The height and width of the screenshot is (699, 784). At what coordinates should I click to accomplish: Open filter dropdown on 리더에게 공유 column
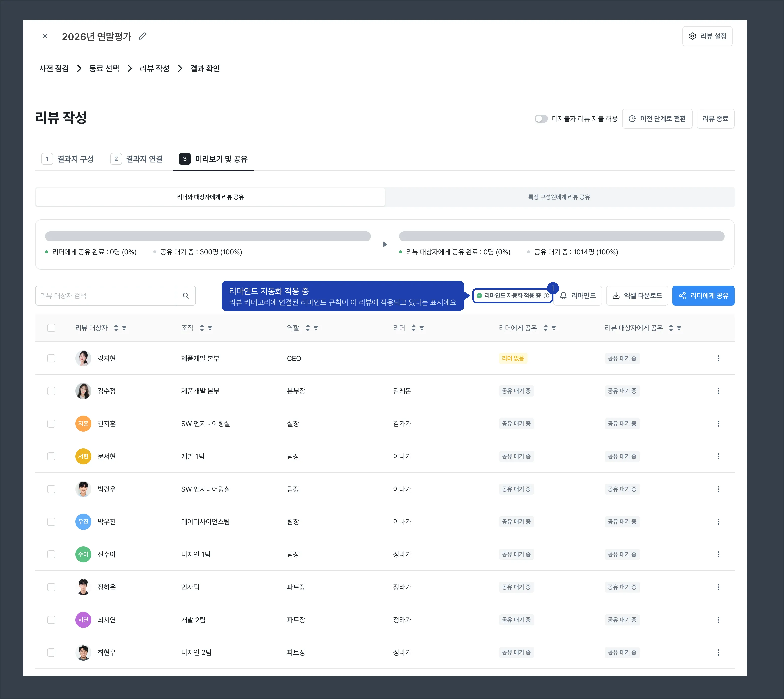pyautogui.click(x=554, y=328)
